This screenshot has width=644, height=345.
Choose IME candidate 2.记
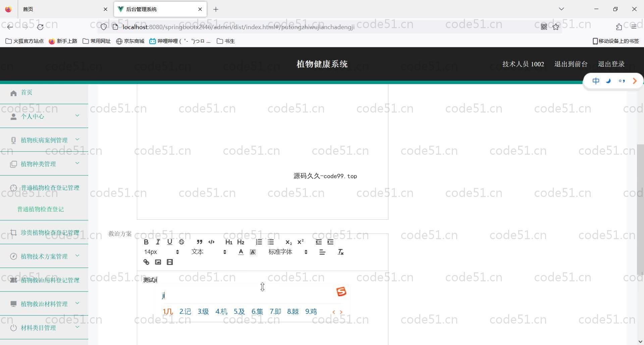pos(185,312)
